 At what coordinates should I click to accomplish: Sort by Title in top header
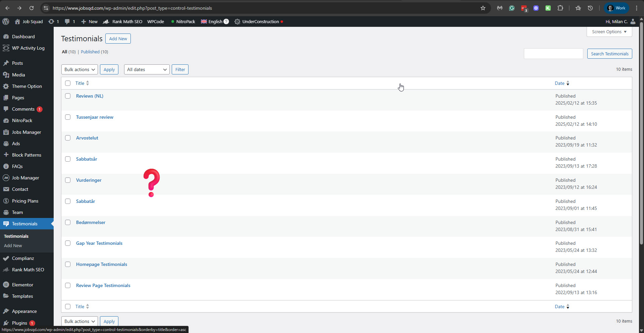pyautogui.click(x=82, y=83)
